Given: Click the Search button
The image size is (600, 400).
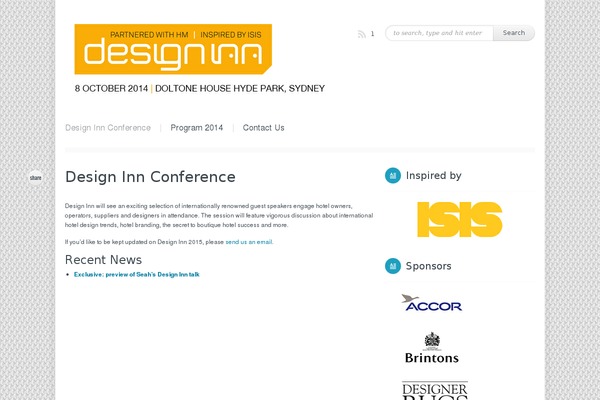Looking at the screenshot, I should coord(514,33).
